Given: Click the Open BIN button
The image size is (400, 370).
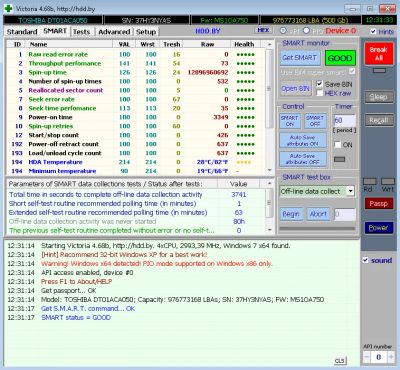Looking at the screenshot, I should pyautogui.click(x=295, y=89).
